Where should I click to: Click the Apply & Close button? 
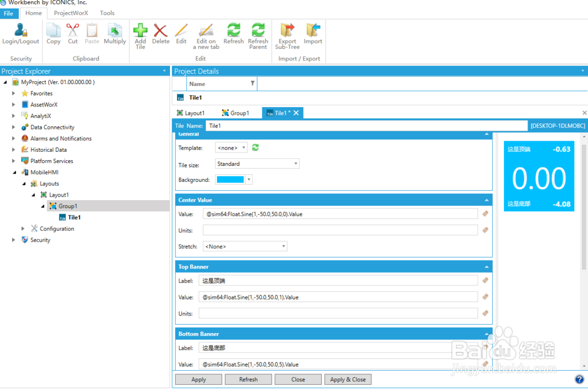348,379
